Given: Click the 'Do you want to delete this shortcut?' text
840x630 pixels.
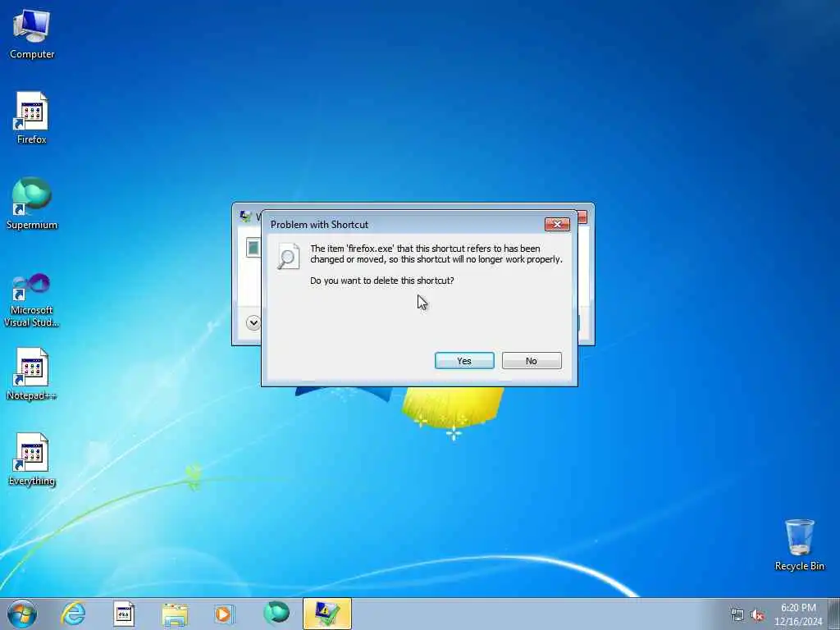Looking at the screenshot, I should pyautogui.click(x=382, y=281).
